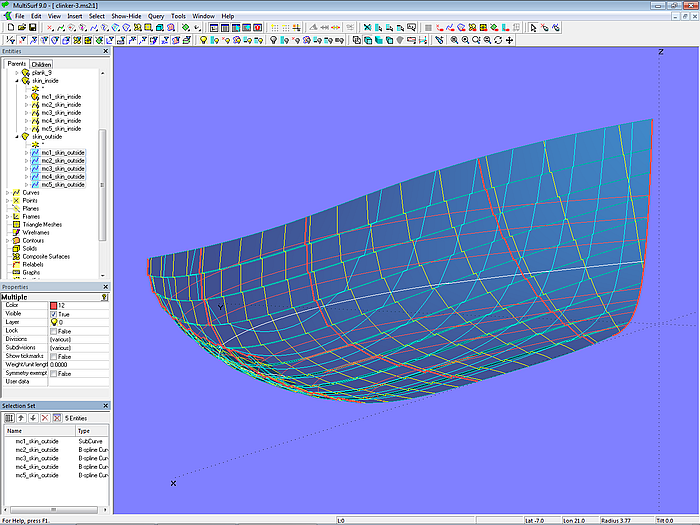Click first zoom magnifier toolbar icon
Viewport: 700px width, 525px height.
[454, 41]
